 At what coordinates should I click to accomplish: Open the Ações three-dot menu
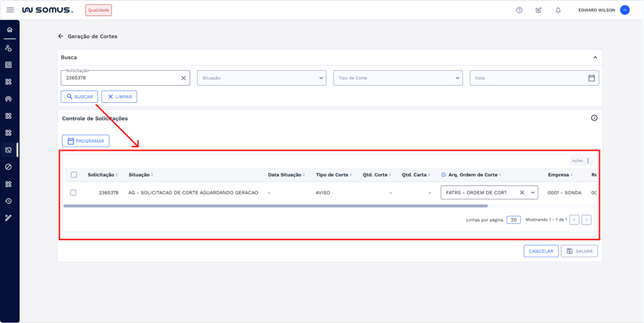[588, 161]
